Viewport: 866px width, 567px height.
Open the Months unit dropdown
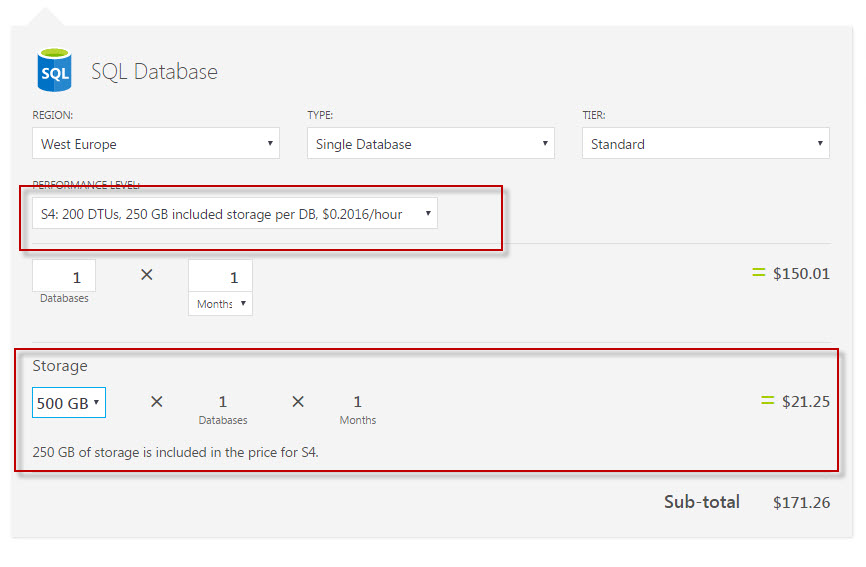[x=220, y=304]
